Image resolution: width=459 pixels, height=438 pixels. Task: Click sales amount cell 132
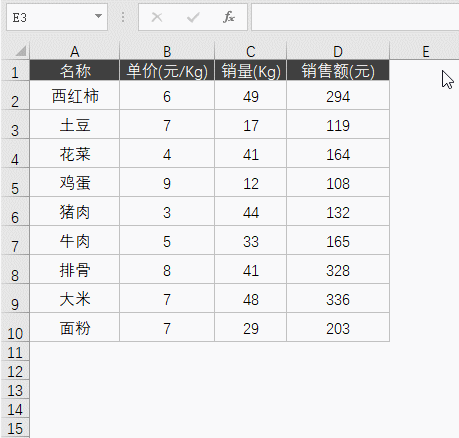click(x=338, y=211)
